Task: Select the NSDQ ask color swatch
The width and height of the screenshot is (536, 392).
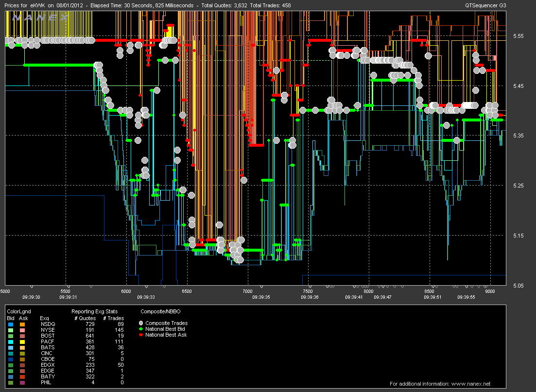Action: [22, 324]
